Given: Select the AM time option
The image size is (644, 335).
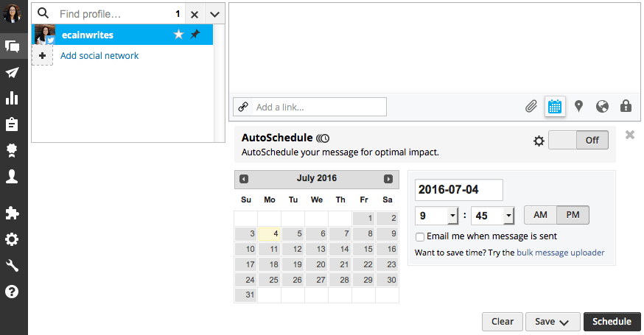Looking at the screenshot, I should 540,215.
